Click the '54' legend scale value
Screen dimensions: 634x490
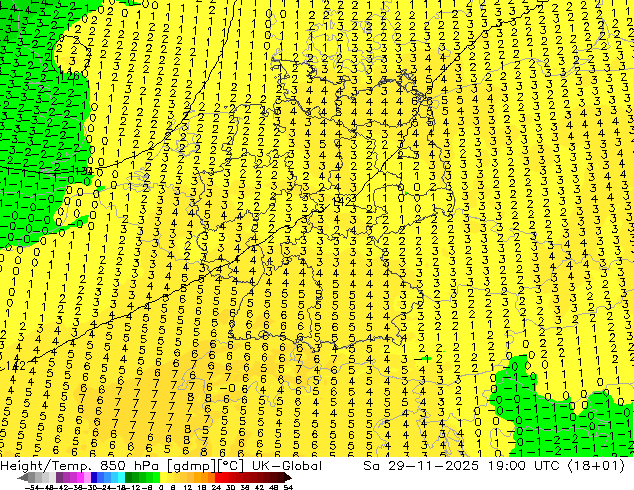288,488
